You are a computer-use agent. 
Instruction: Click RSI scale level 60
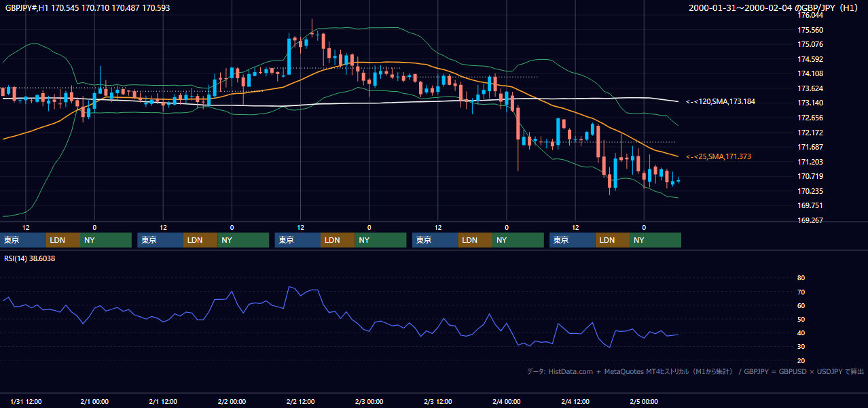[801, 305]
